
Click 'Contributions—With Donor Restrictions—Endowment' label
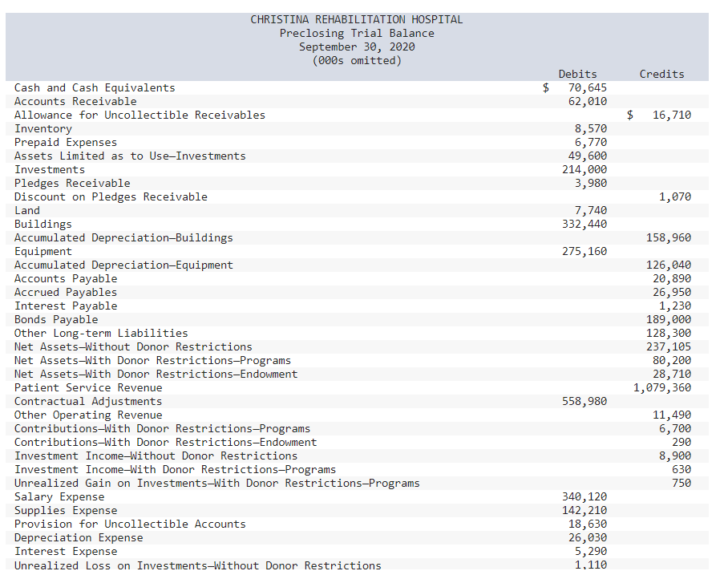[166, 443]
